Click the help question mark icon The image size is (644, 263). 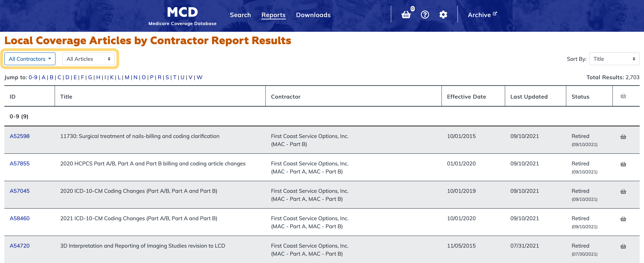425,15
